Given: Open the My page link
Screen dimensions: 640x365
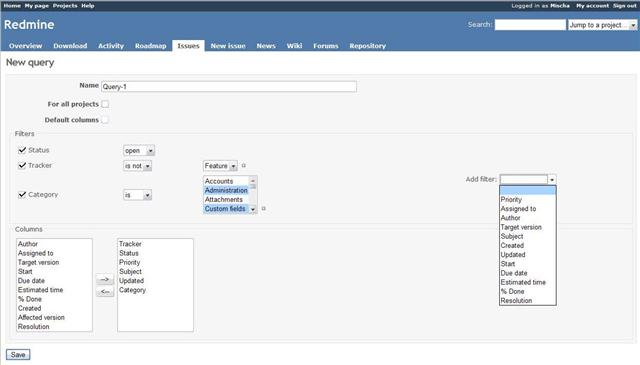Looking at the screenshot, I should point(37,6).
